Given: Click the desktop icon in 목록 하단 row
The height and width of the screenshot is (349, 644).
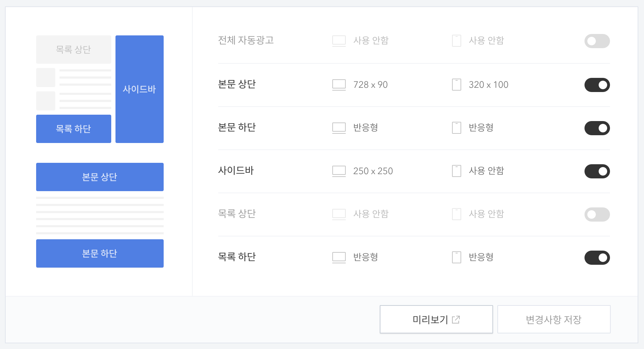Looking at the screenshot, I should [339, 258].
